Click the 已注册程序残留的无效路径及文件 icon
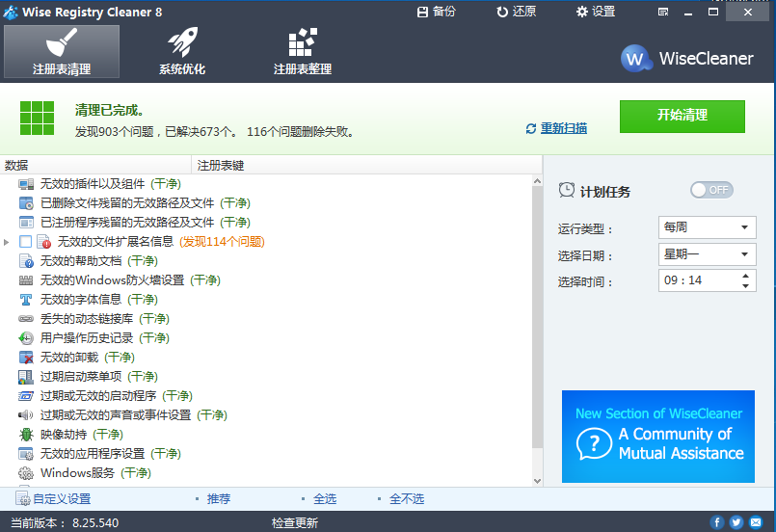 click(x=26, y=223)
